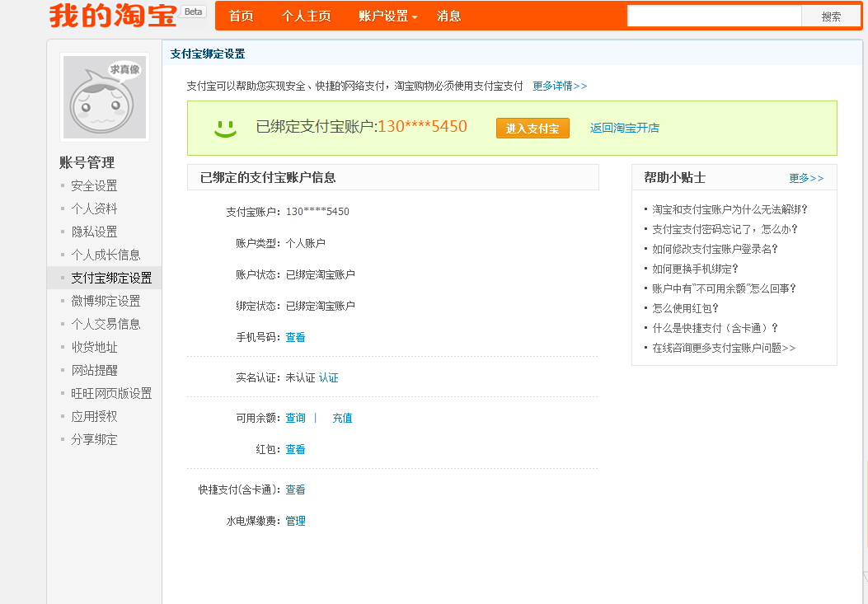Open help tip 如何修改支付宝账户登录名?
This screenshot has width=868, height=604.
click(x=715, y=249)
